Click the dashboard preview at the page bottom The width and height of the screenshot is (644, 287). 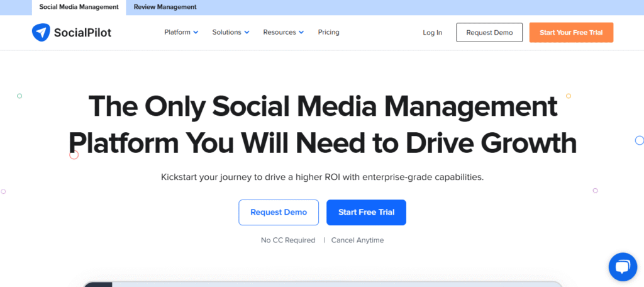322,283
